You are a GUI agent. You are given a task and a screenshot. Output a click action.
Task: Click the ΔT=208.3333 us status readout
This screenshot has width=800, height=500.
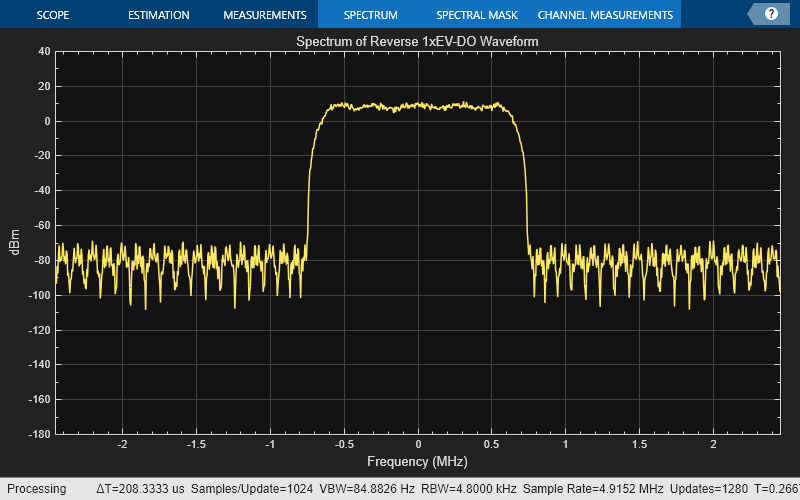139,489
